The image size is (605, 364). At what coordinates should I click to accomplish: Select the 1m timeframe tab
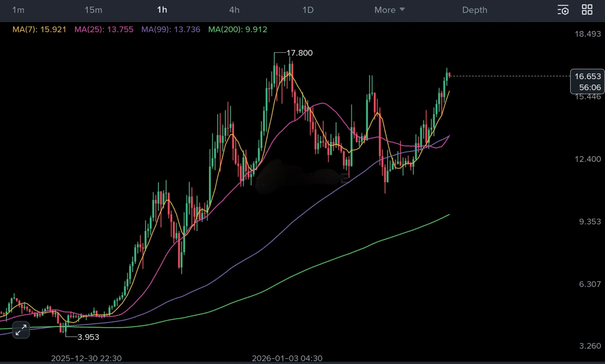click(18, 10)
